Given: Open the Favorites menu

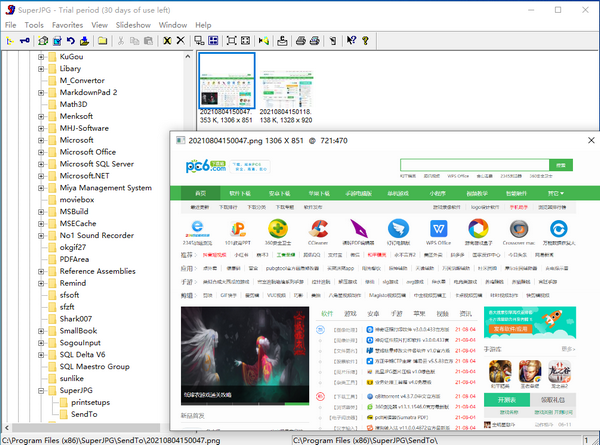Looking at the screenshot, I should point(67,25).
